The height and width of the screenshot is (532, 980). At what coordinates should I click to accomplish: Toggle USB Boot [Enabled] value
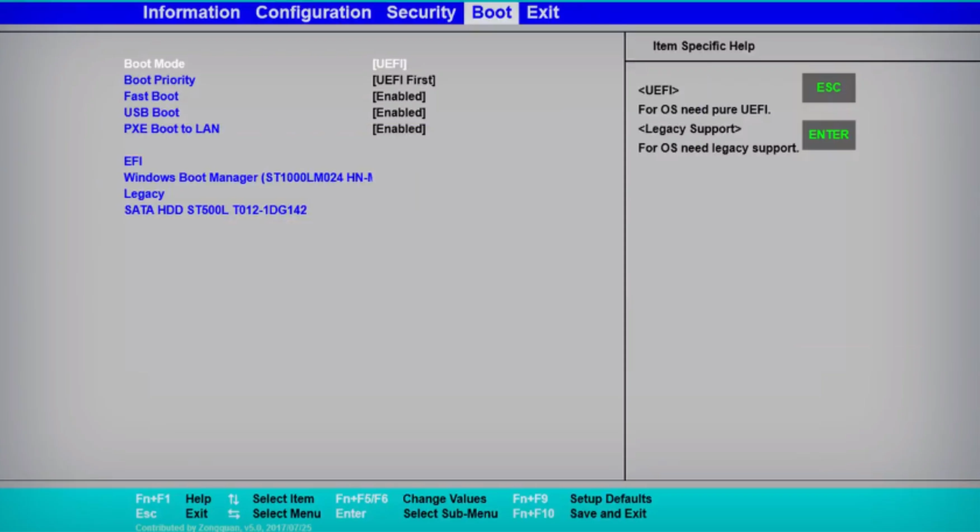[399, 112]
